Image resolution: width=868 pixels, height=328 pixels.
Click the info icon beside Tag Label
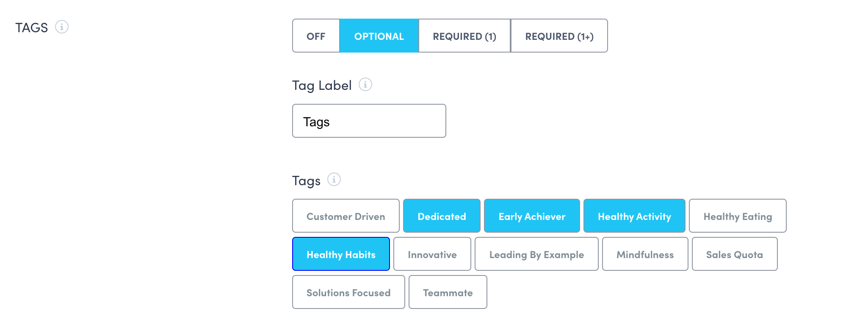pos(365,85)
